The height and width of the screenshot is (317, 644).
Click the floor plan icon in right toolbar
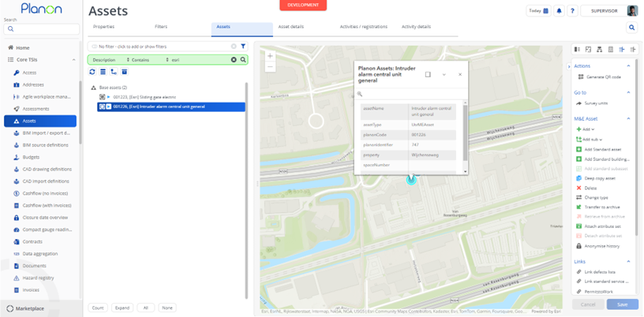pyautogui.click(x=588, y=49)
